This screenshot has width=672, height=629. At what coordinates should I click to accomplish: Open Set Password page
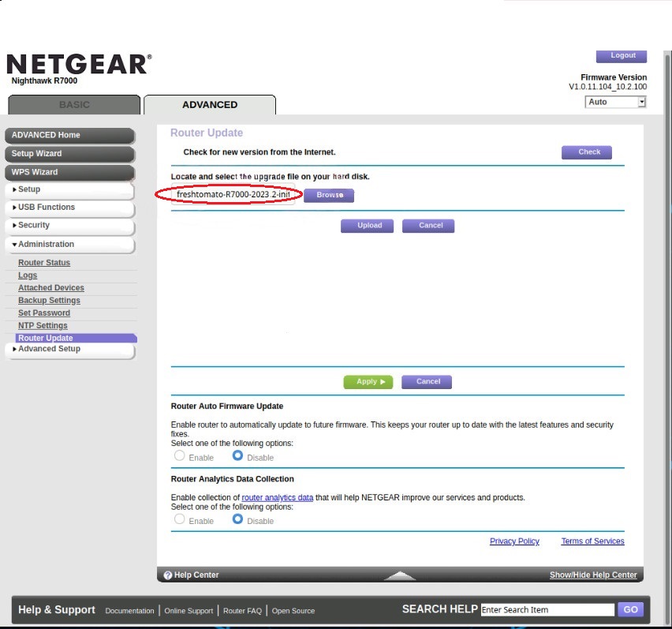[44, 313]
